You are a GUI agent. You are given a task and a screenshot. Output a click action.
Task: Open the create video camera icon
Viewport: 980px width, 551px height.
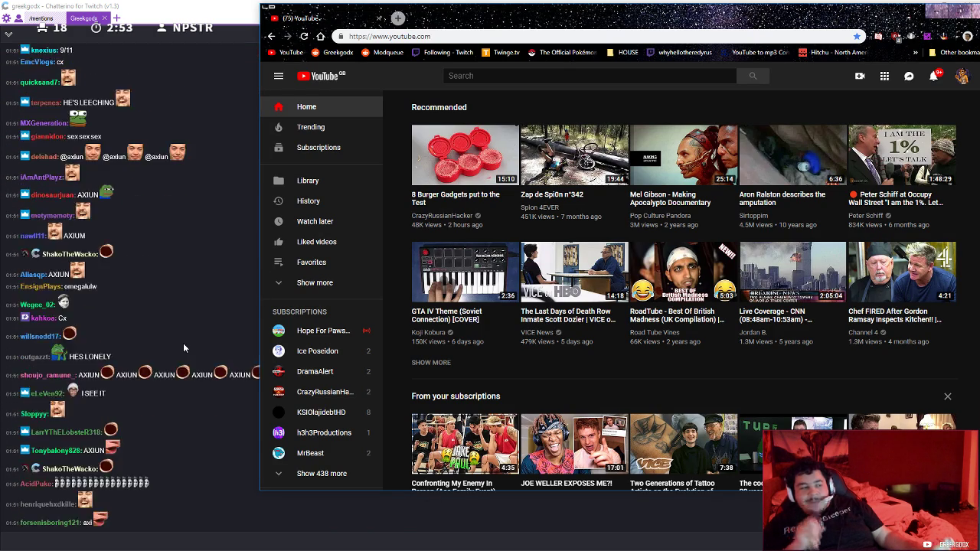[x=860, y=76]
